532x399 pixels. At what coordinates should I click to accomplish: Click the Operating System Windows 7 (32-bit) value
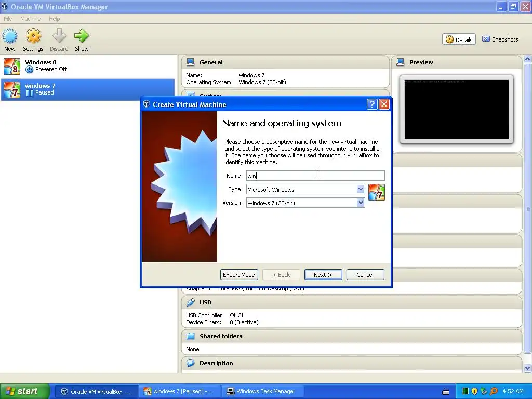tap(262, 82)
